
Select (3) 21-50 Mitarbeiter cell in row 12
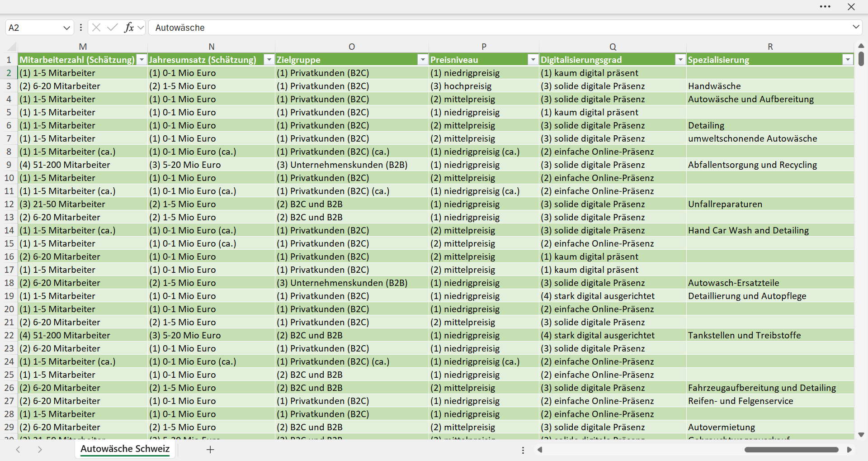pyautogui.click(x=83, y=204)
